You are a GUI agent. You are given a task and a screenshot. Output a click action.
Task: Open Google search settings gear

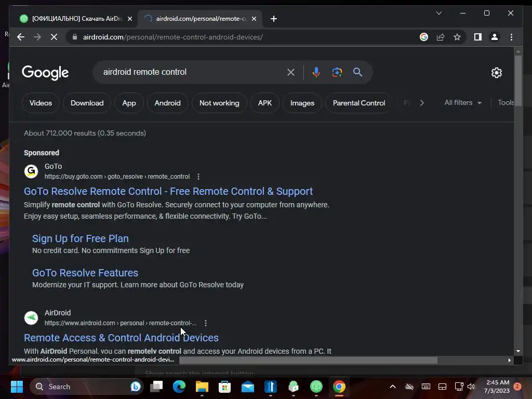point(496,72)
